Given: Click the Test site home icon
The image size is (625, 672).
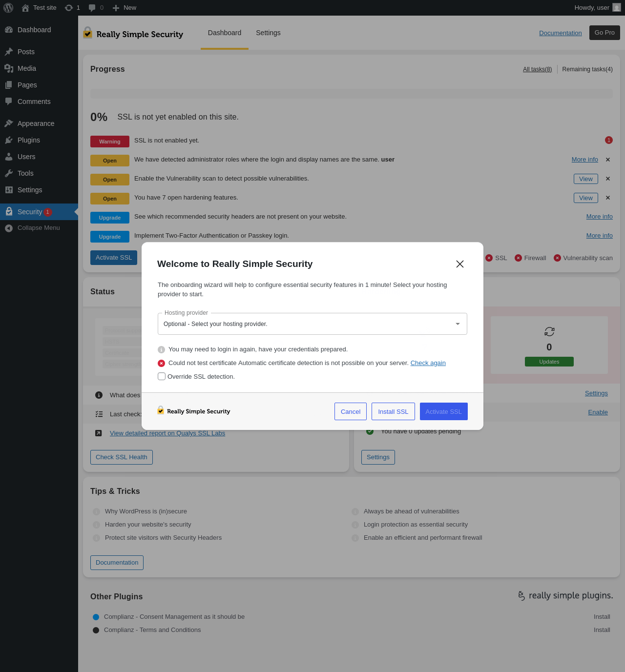Looking at the screenshot, I should click(x=25, y=8).
